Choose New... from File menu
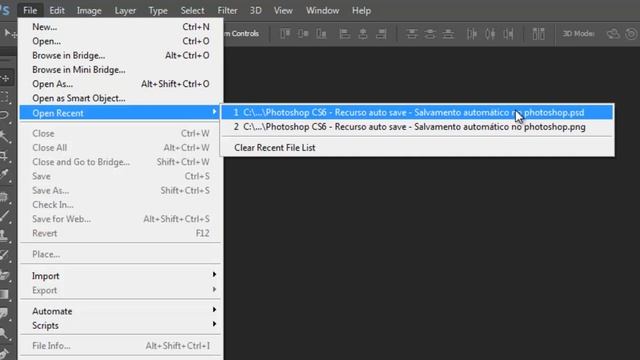 [x=120, y=27]
